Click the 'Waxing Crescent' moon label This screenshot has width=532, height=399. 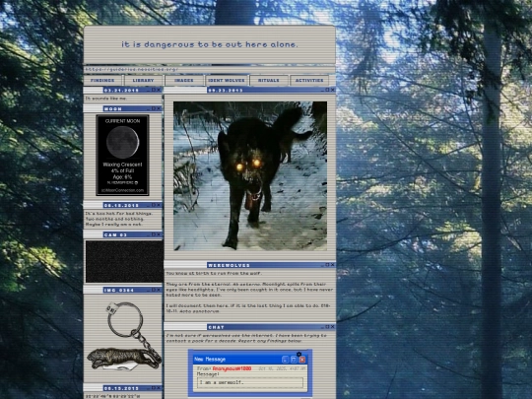[x=122, y=165]
